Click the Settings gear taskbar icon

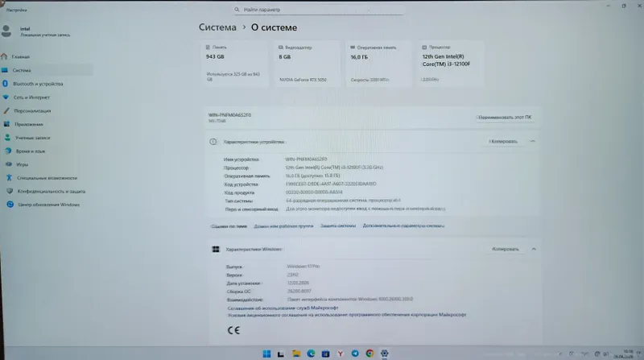point(385,354)
